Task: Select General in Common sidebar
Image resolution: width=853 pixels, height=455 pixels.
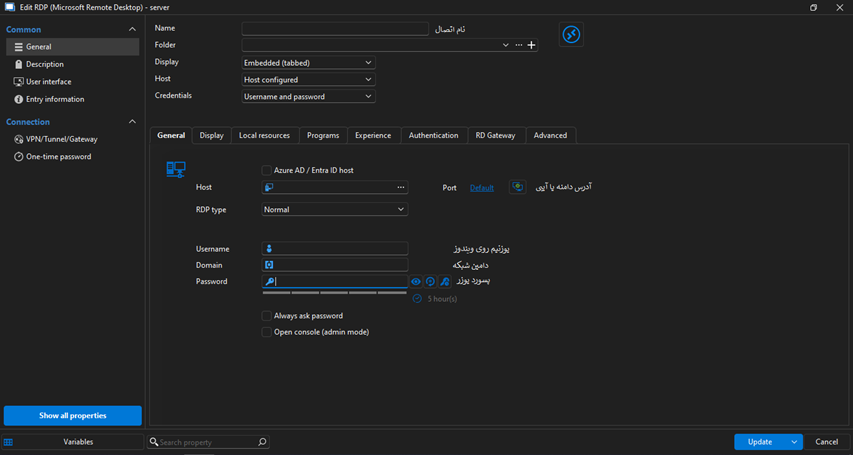Action: (72, 47)
